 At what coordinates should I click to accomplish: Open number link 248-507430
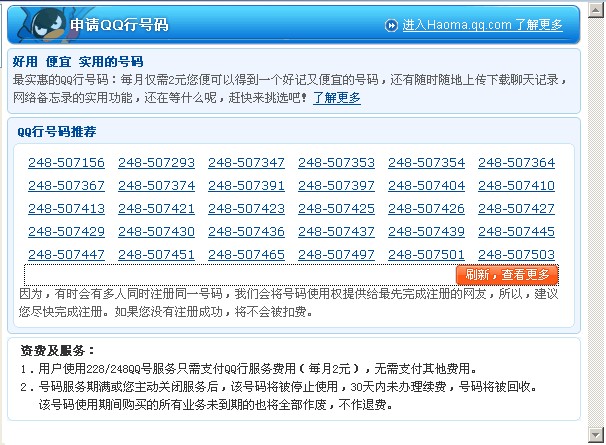click(x=157, y=232)
